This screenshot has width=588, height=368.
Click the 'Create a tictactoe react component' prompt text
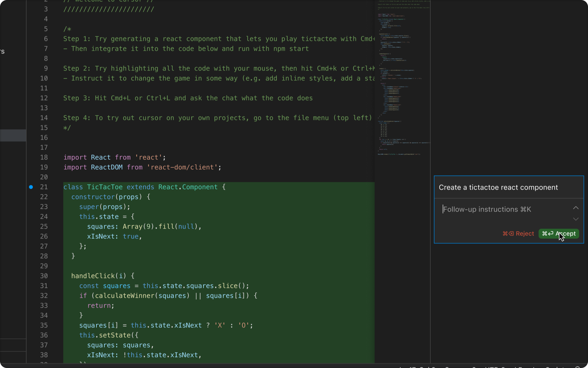click(498, 187)
